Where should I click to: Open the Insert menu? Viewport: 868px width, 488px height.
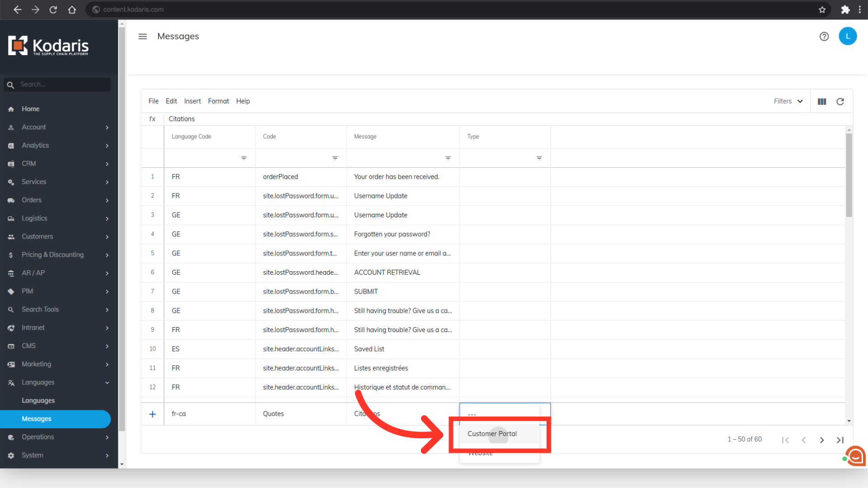click(x=192, y=101)
